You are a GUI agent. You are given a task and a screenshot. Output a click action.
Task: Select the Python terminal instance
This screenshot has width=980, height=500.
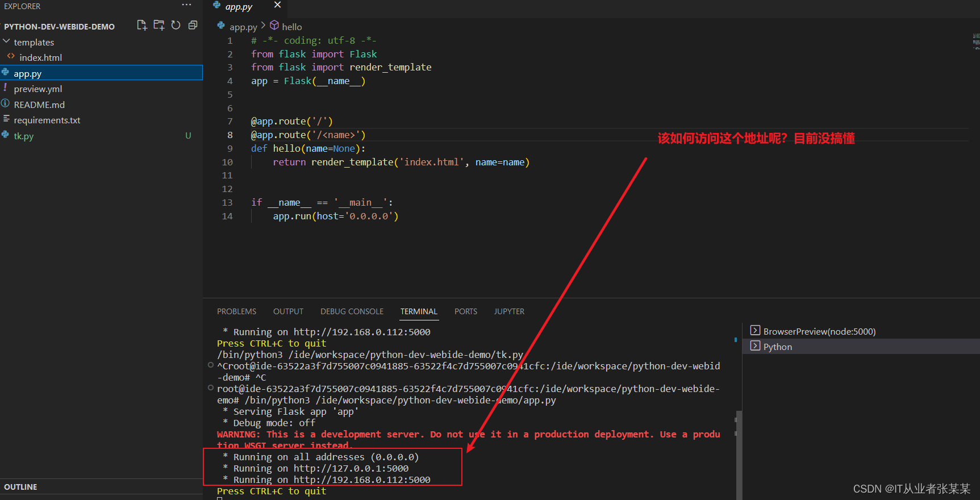861,347
